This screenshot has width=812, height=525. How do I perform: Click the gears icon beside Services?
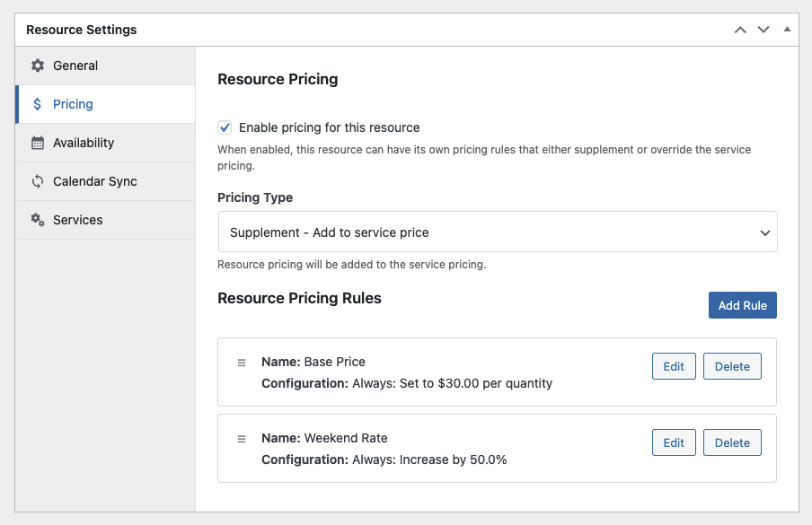point(38,220)
